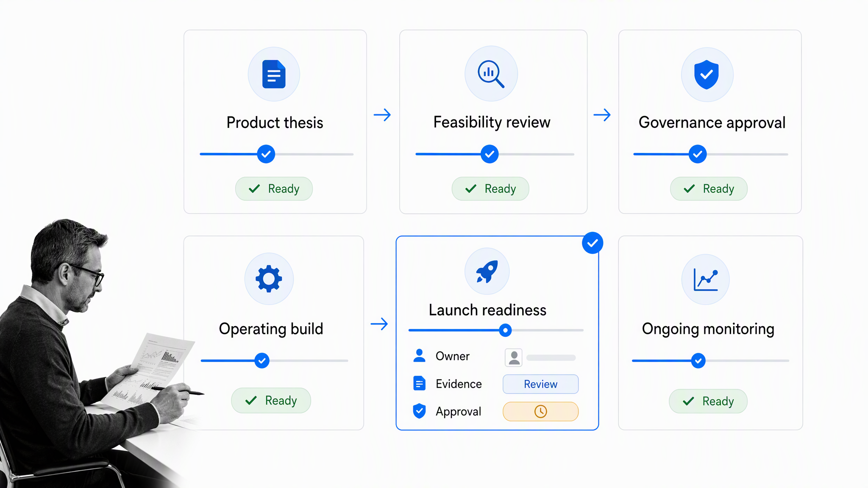This screenshot has width=868, height=488.
Task: Click the Ready badge under Governance approval
Action: tap(709, 189)
